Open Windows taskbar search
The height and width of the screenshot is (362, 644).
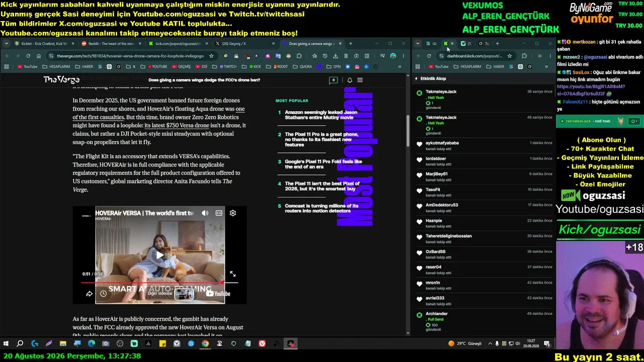click(20, 344)
